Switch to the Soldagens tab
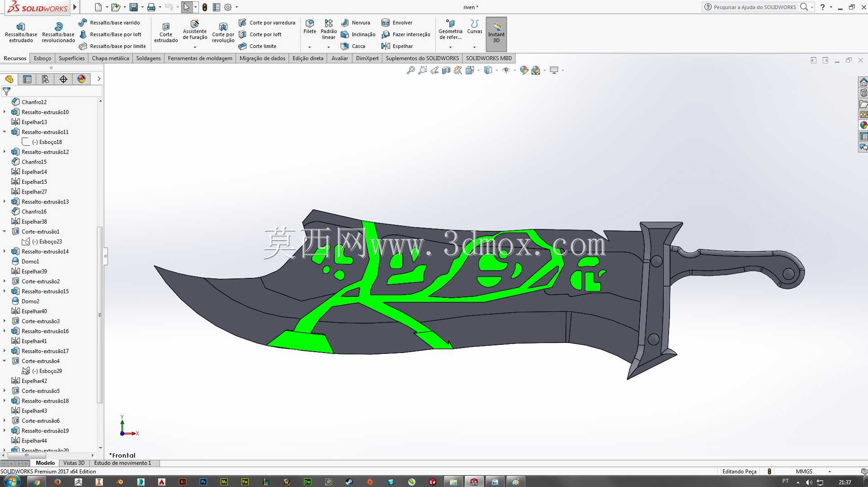868x487 pixels. 149,58
